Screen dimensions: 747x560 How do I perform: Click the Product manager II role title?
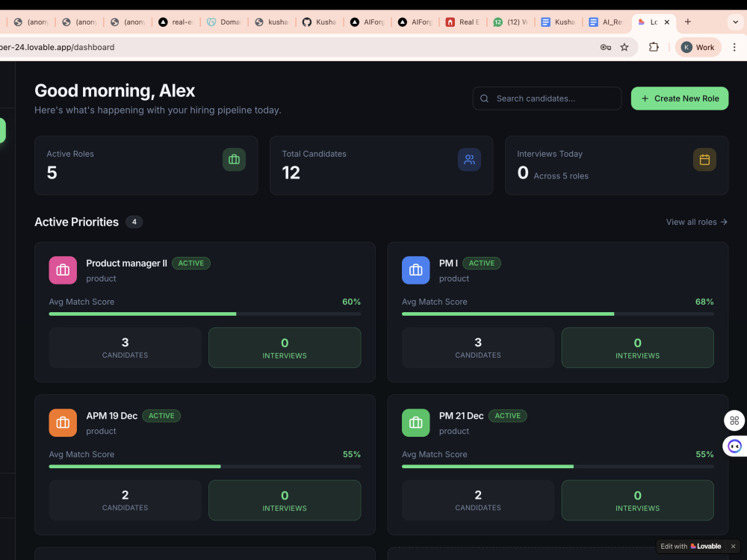click(x=127, y=264)
